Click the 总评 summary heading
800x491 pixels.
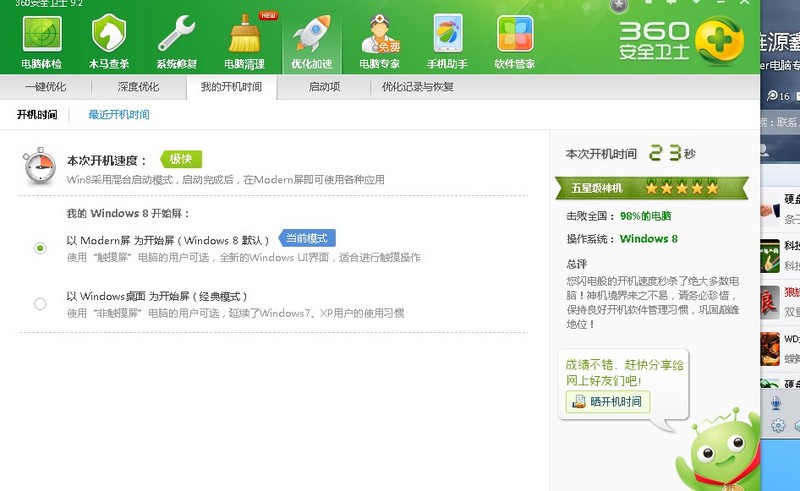point(577,264)
